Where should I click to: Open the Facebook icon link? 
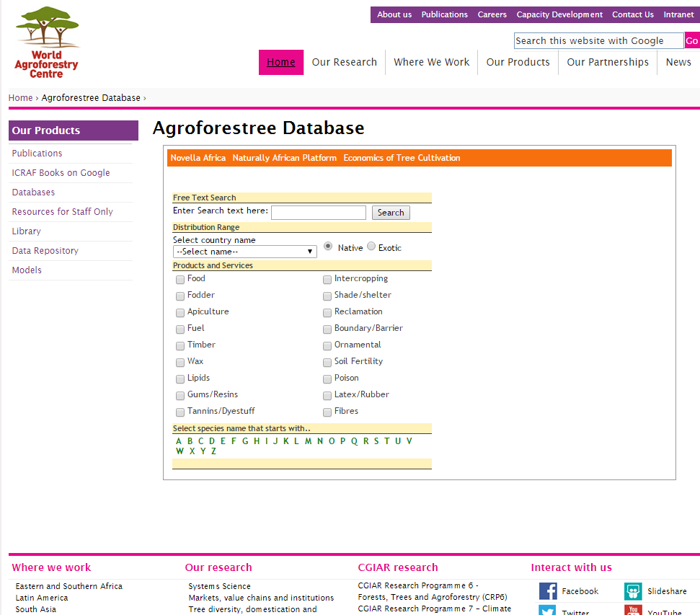tap(548, 591)
